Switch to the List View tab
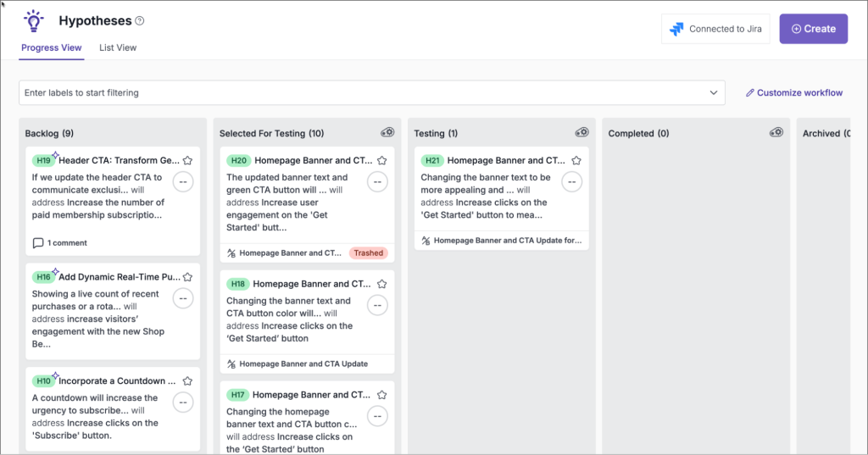This screenshot has height=455, width=868. pyautogui.click(x=118, y=47)
